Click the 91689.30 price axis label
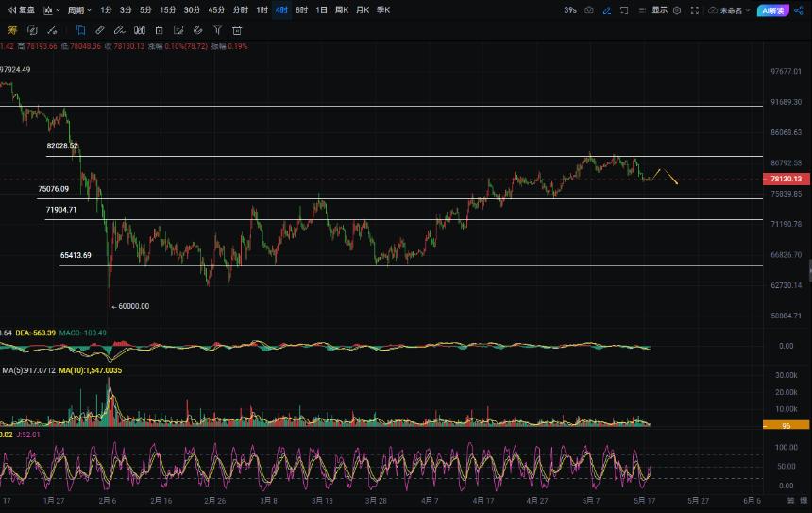The width and height of the screenshot is (812, 513). pos(786,102)
